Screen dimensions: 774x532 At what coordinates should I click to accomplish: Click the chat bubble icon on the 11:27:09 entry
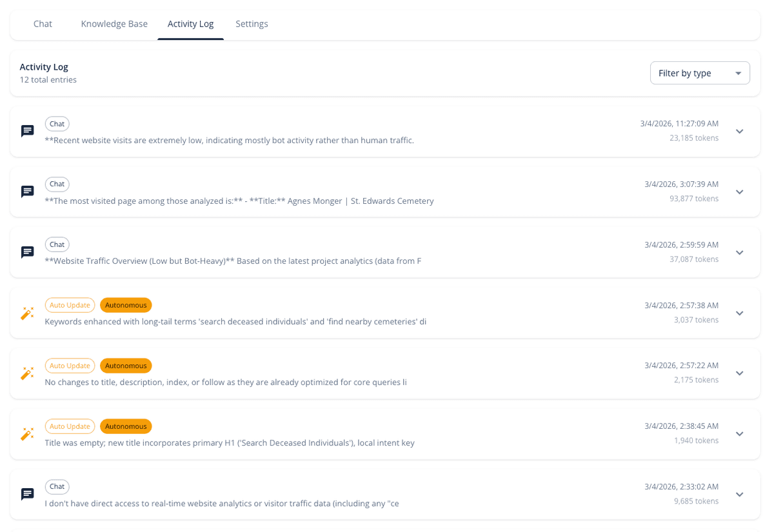tap(27, 130)
